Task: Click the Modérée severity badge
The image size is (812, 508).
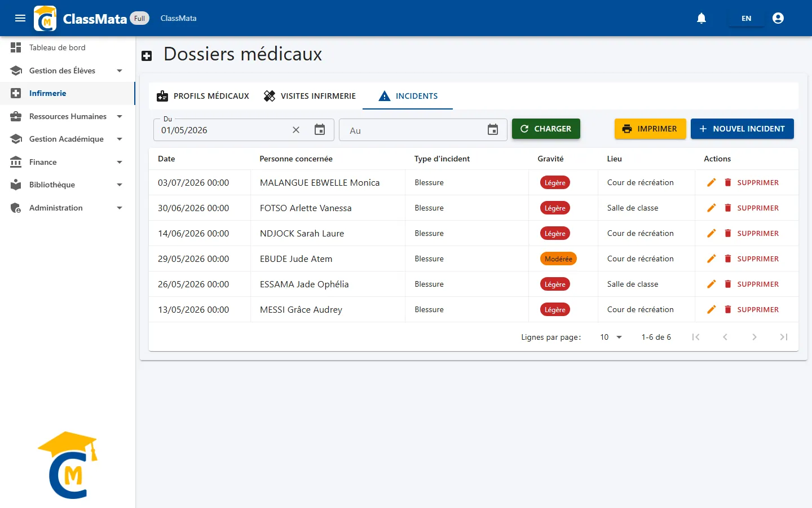Action: (558, 259)
